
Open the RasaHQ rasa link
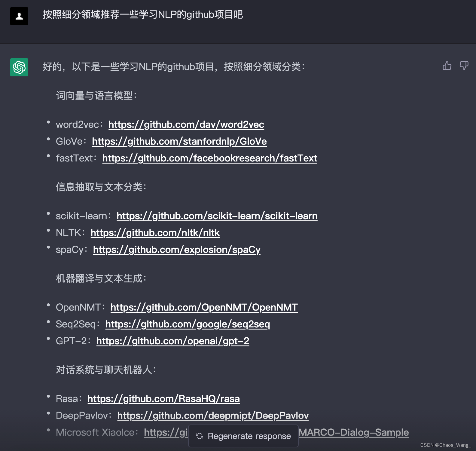pyautogui.click(x=164, y=399)
